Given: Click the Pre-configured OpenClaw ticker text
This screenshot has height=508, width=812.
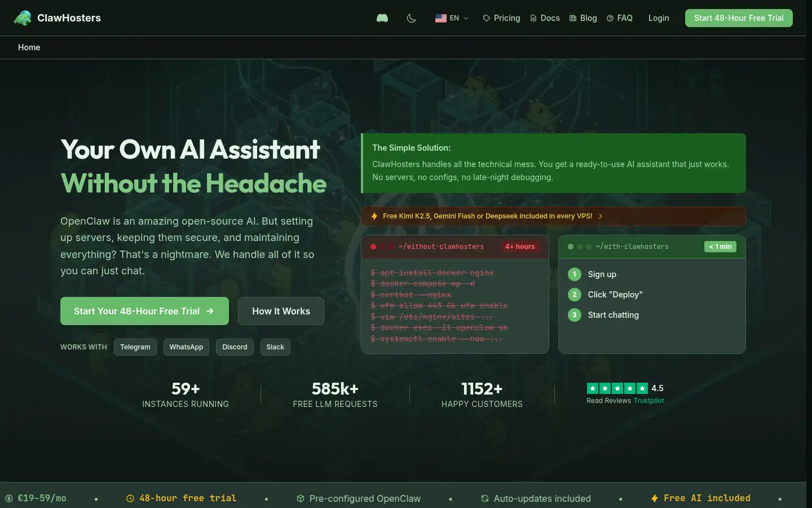Looking at the screenshot, I should [365, 498].
